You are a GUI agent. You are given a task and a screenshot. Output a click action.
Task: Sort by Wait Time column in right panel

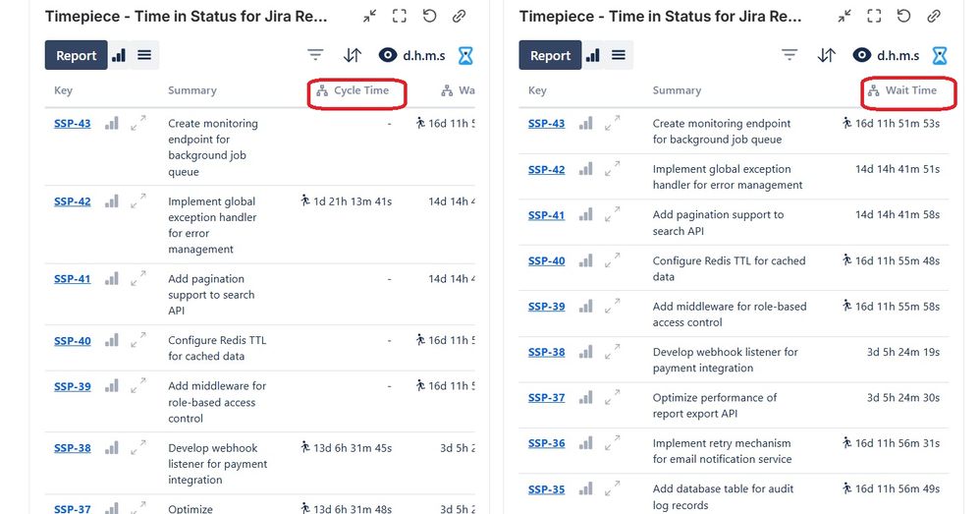click(910, 90)
